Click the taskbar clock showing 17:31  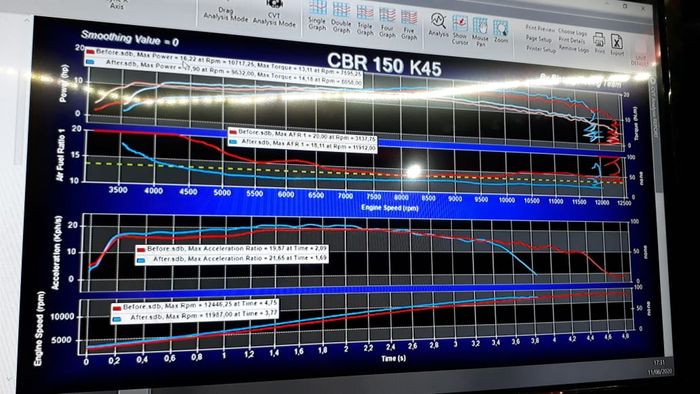(x=659, y=362)
